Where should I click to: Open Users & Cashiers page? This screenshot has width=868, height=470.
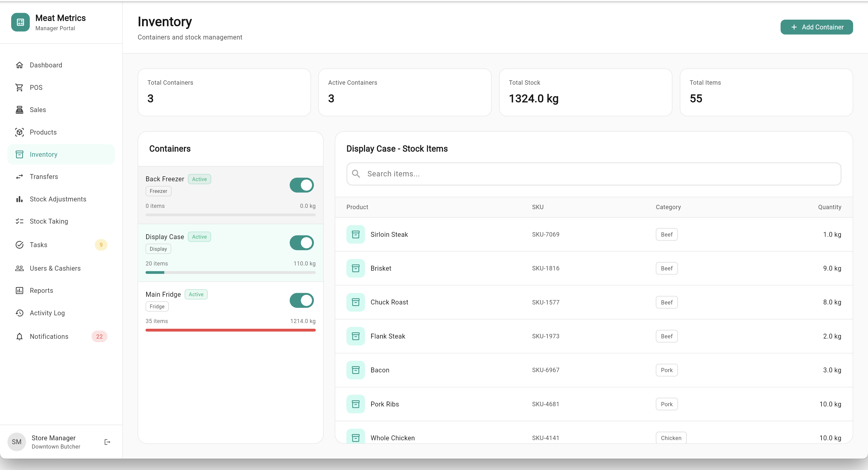(x=55, y=268)
